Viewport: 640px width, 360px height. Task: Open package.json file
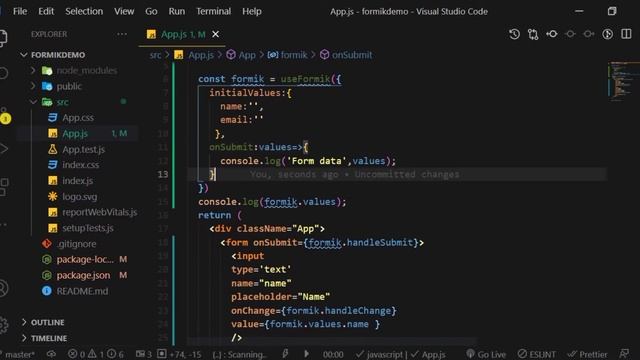pyautogui.click(x=83, y=276)
